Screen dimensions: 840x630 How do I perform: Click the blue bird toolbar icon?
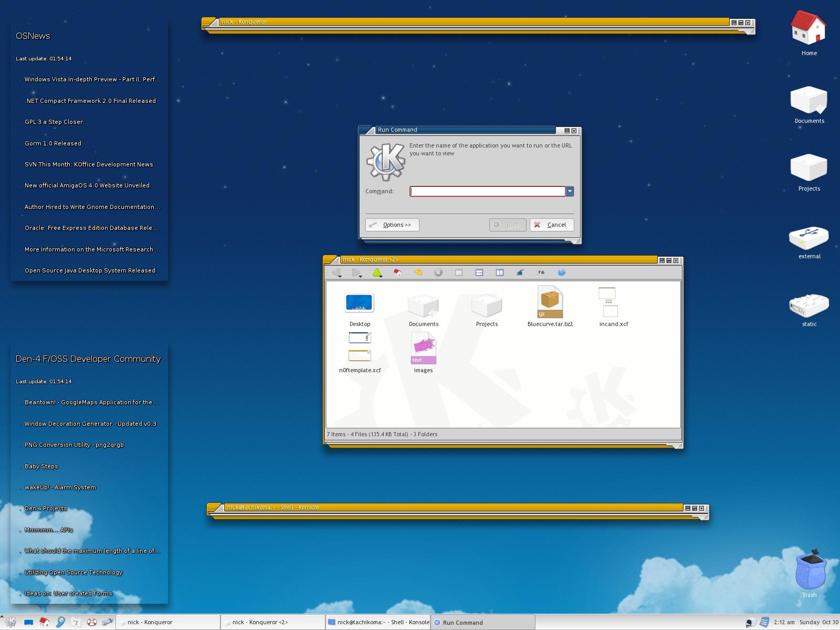(x=520, y=272)
